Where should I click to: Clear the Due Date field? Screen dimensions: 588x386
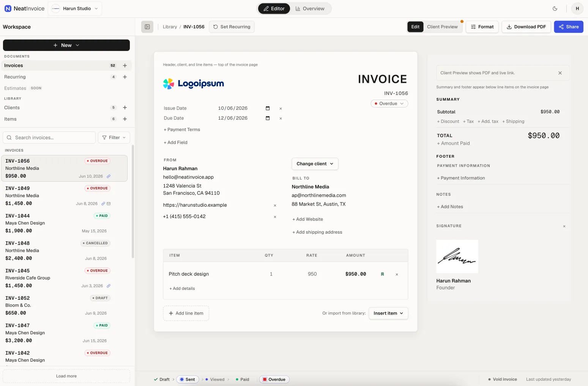(281, 119)
